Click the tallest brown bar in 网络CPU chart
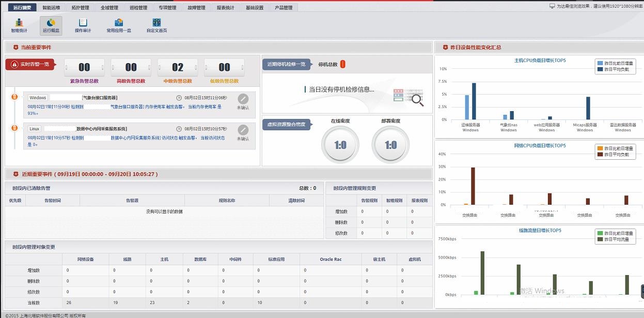 [473, 186]
